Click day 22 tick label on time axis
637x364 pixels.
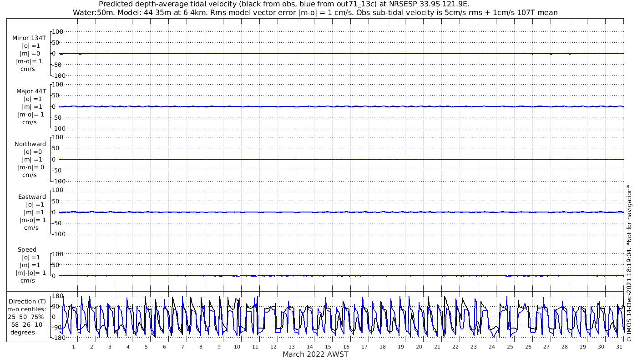[x=455, y=347]
